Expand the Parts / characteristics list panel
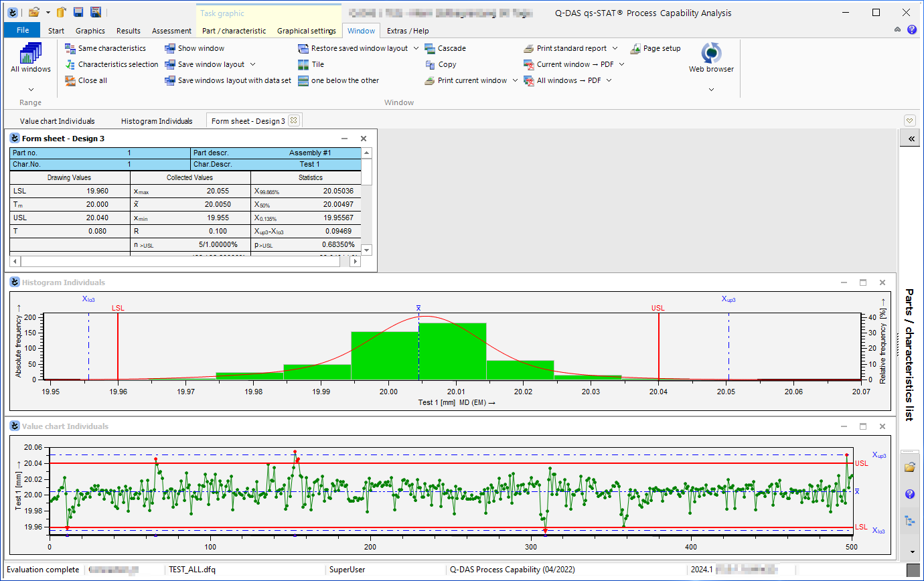This screenshot has height=581, width=924. (x=911, y=139)
